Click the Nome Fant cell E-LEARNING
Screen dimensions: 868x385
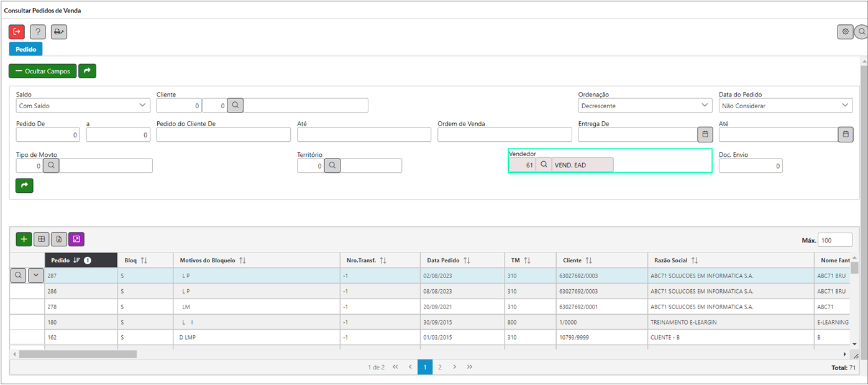[832, 322]
